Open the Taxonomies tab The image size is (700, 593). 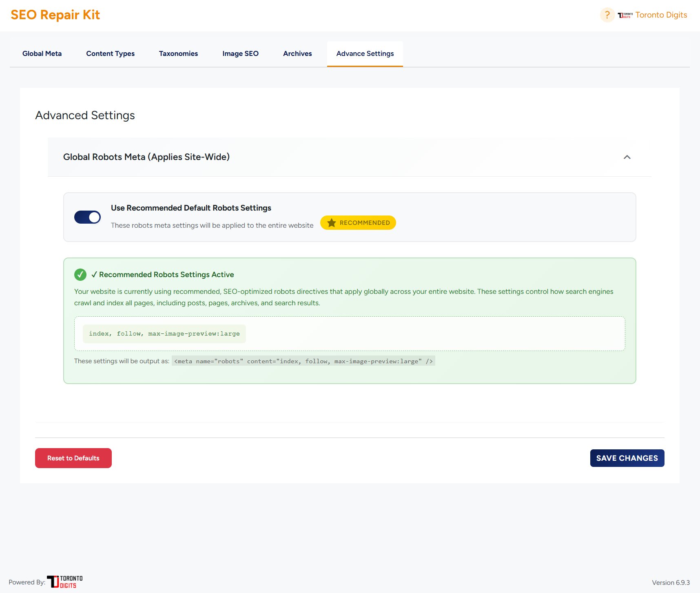(178, 53)
